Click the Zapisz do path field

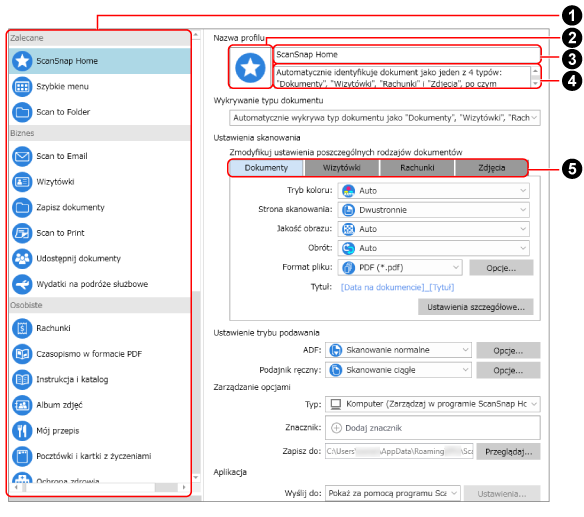click(x=399, y=451)
